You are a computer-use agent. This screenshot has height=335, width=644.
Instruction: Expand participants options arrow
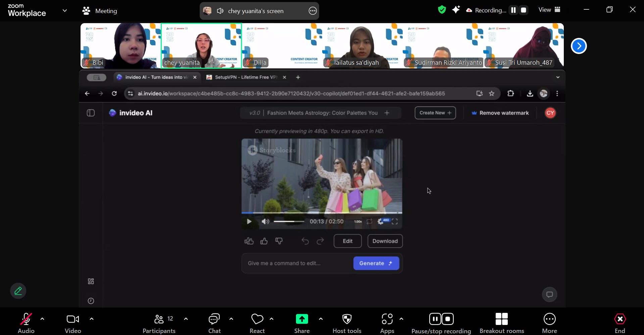[186, 319]
